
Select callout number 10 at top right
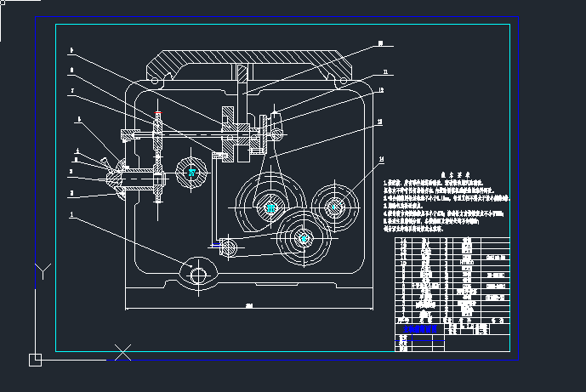[x=380, y=42]
